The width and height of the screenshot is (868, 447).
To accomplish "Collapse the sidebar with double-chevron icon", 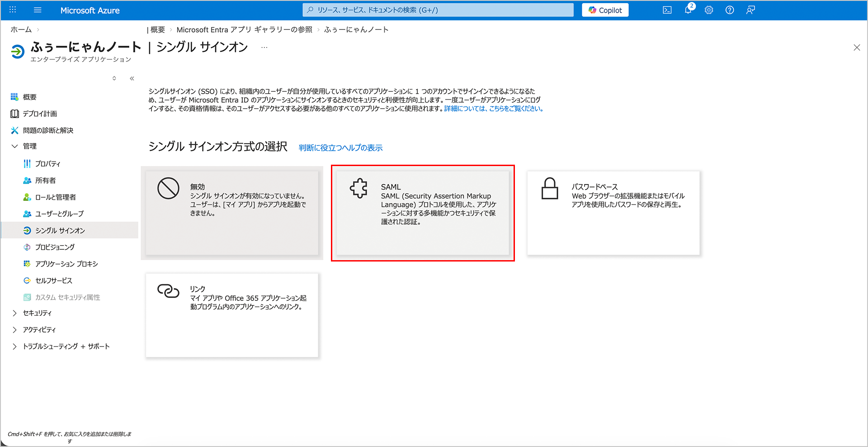I will click(132, 79).
